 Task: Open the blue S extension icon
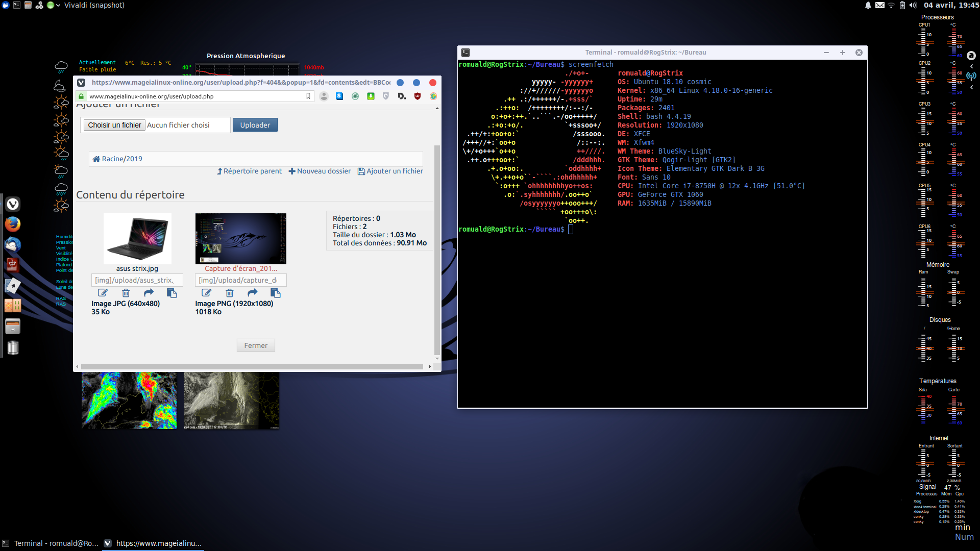click(339, 96)
